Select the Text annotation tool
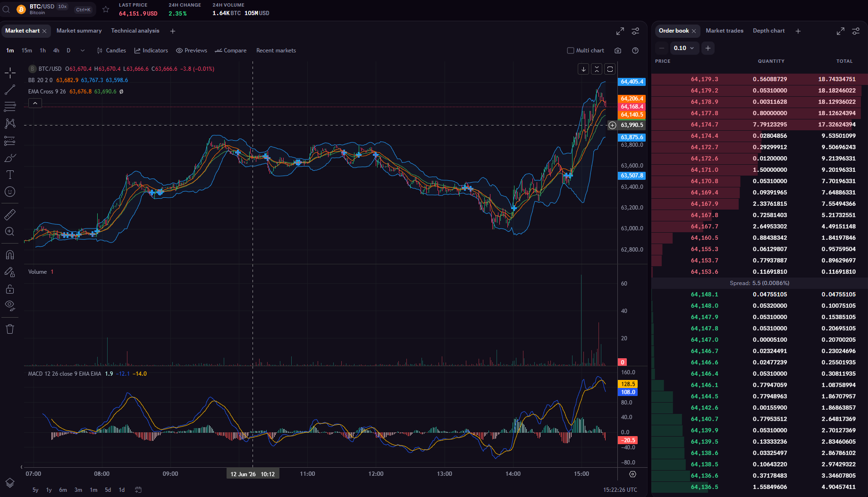This screenshot has height=497, width=868. click(10, 175)
